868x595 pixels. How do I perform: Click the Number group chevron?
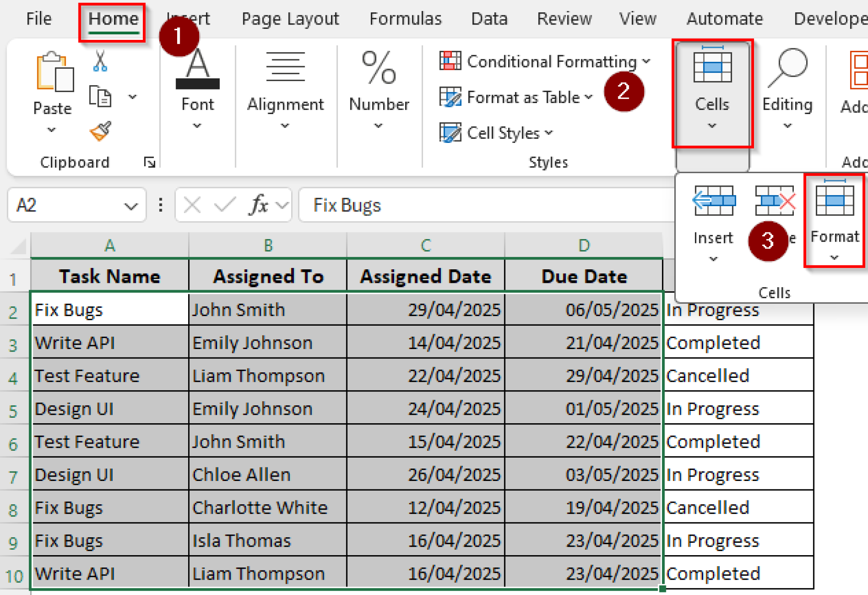pyautogui.click(x=378, y=126)
